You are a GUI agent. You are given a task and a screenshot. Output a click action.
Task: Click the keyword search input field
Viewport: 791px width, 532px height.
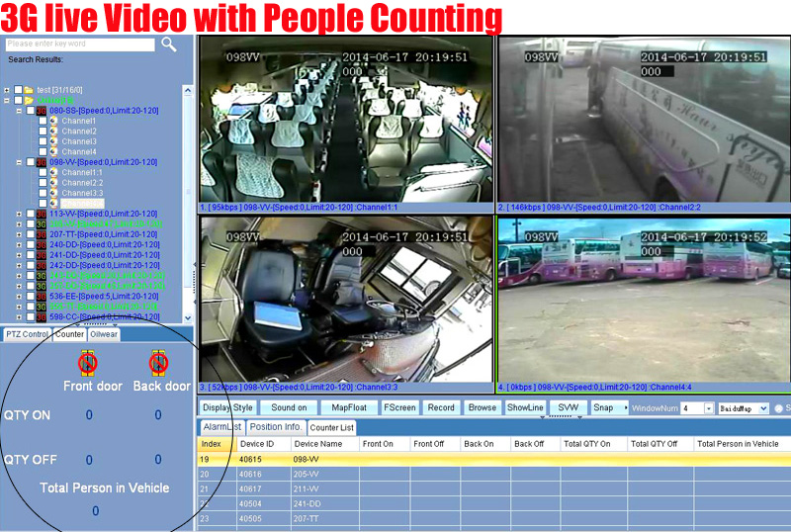click(80, 44)
